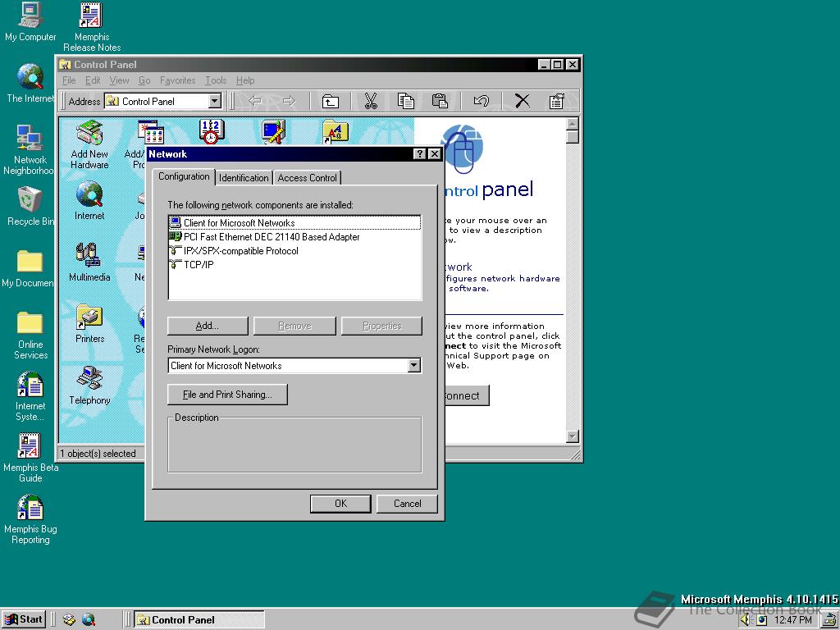Click the Undo toolbar icon
This screenshot has width=840, height=630.
[x=481, y=101]
